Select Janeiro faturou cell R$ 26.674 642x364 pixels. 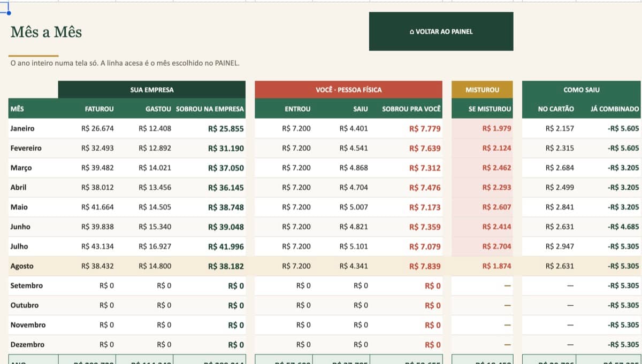coord(97,128)
